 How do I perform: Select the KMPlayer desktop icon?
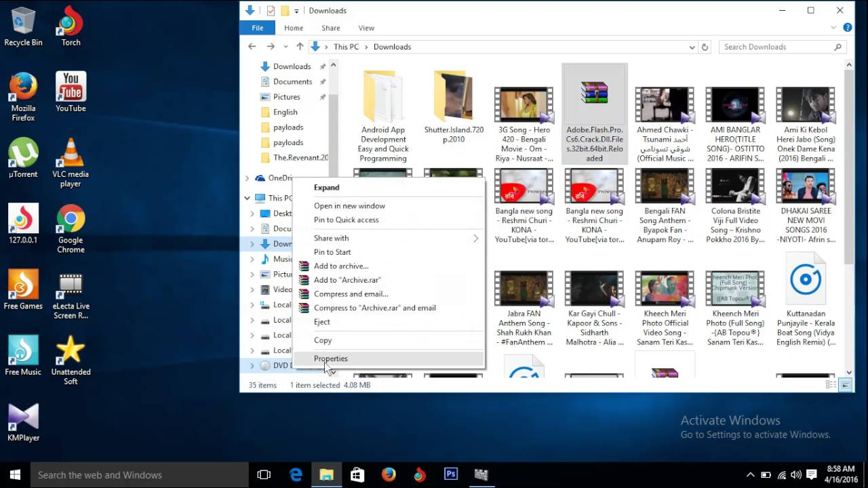(x=23, y=423)
